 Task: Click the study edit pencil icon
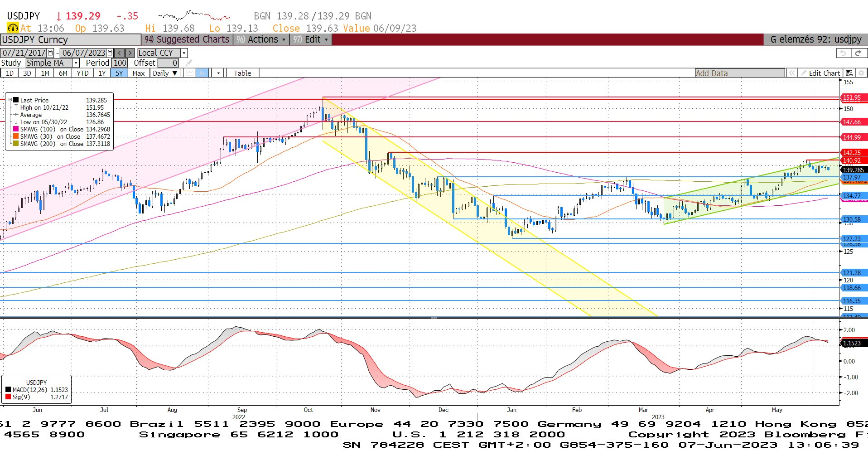(x=189, y=63)
